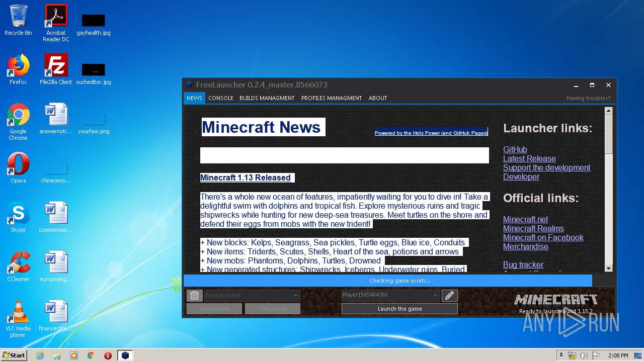644x362 pixels.
Task: Select gayhealth.jpg file on desktop
Action: (94, 24)
